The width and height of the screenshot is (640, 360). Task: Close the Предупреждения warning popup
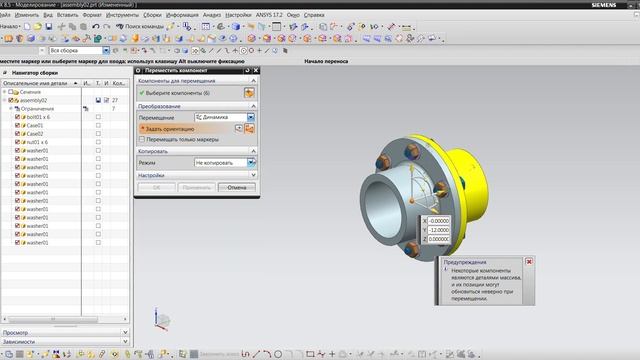pos(529,261)
